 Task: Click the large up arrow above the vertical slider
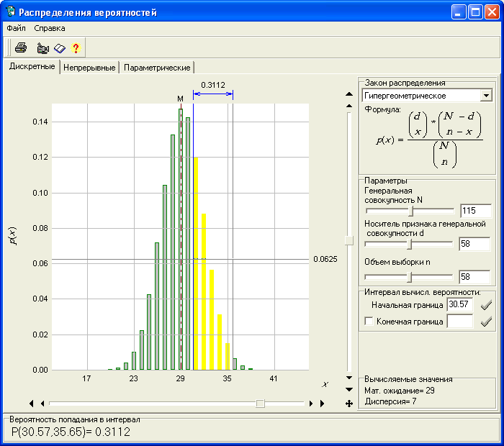click(x=349, y=94)
